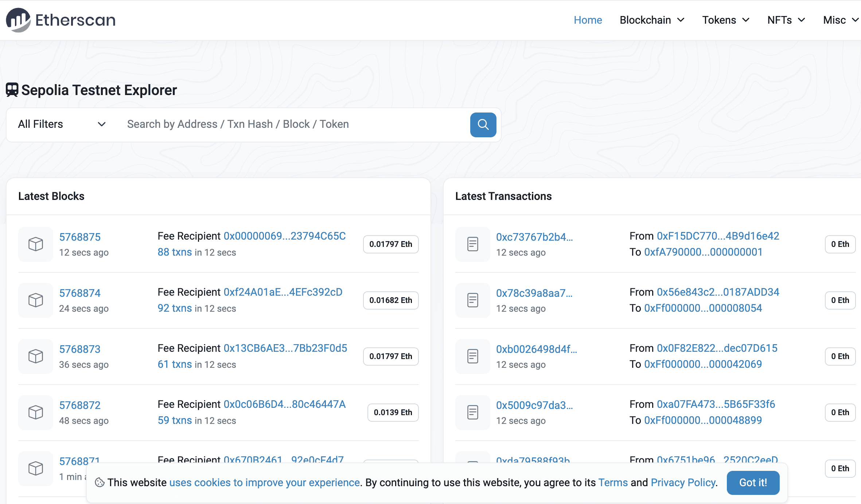Open sender address 0xF15DC770...4B9d16e42

coord(718,236)
